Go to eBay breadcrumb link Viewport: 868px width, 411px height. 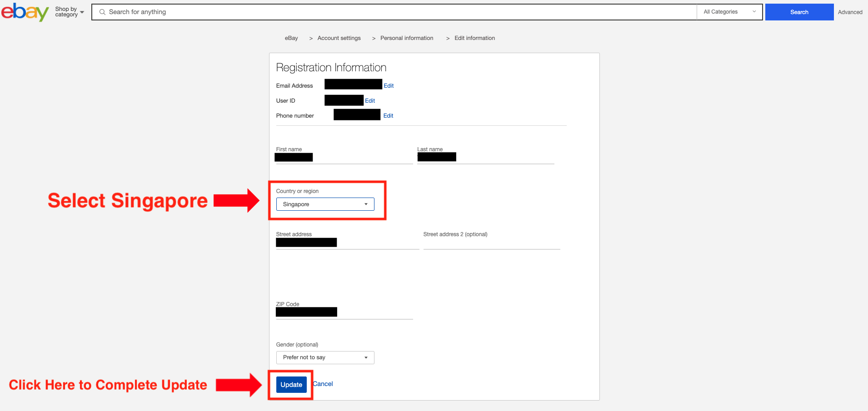(291, 38)
